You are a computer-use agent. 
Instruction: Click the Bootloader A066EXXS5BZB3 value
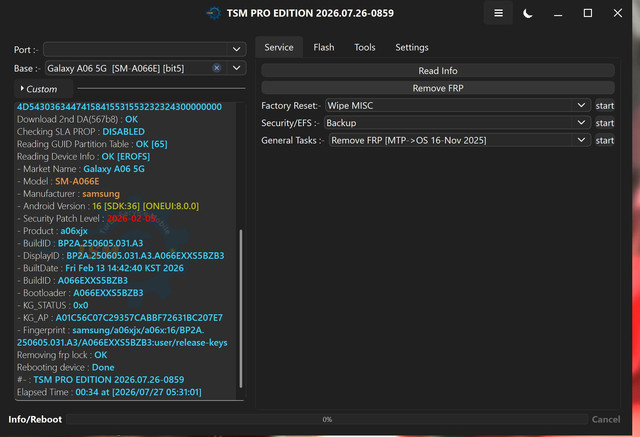pos(108,293)
